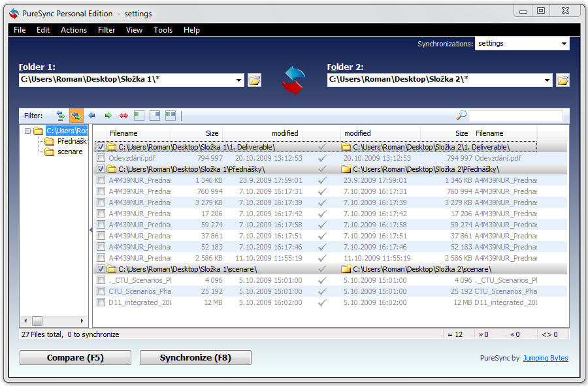
Task: Click the tree scrollbar right arrow
Action: click(x=82, y=321)
